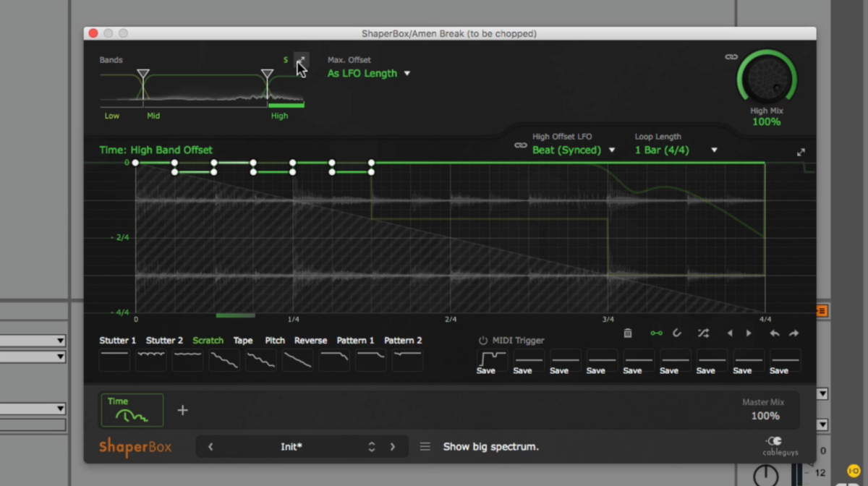Click the redo arrow icon
Viewport: 868px width, 486px height.
click(793, 333)
